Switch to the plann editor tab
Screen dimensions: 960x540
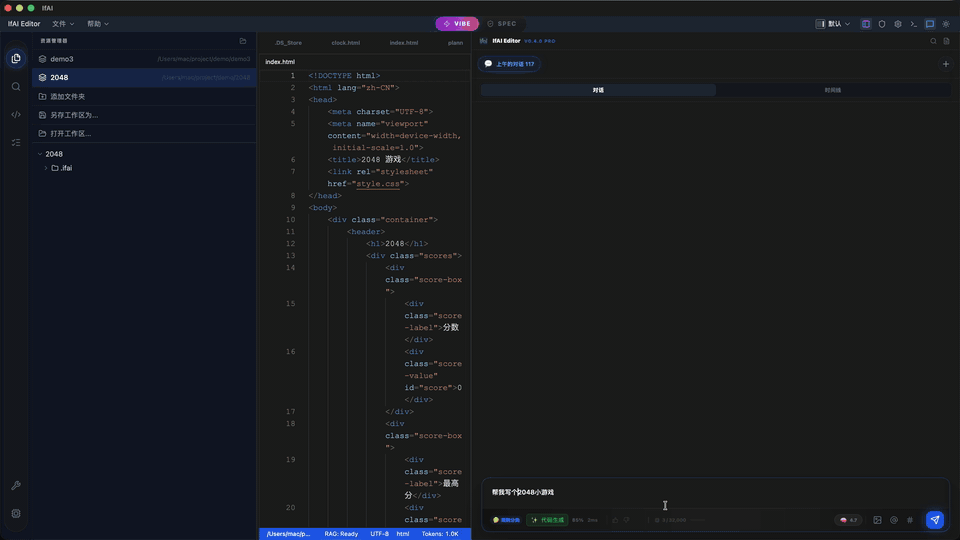(455, 43)
